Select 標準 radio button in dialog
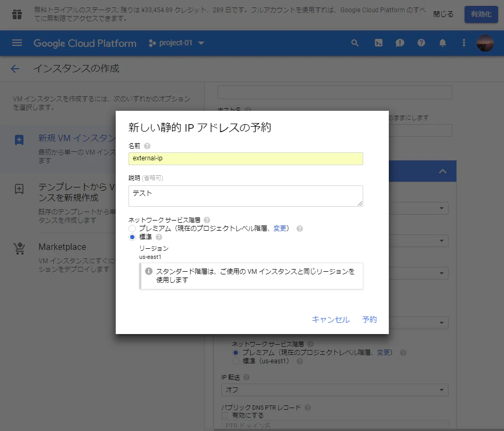 (132, 237)
